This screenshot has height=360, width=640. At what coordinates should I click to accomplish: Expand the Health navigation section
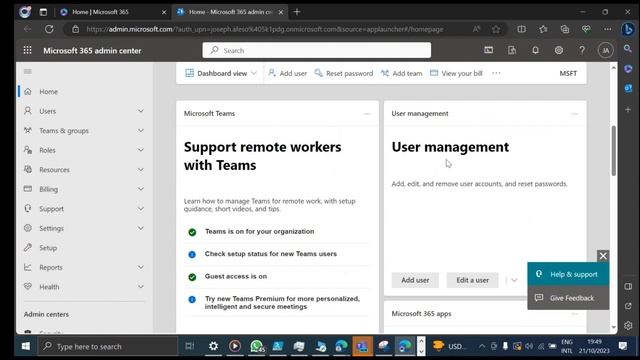141,287
